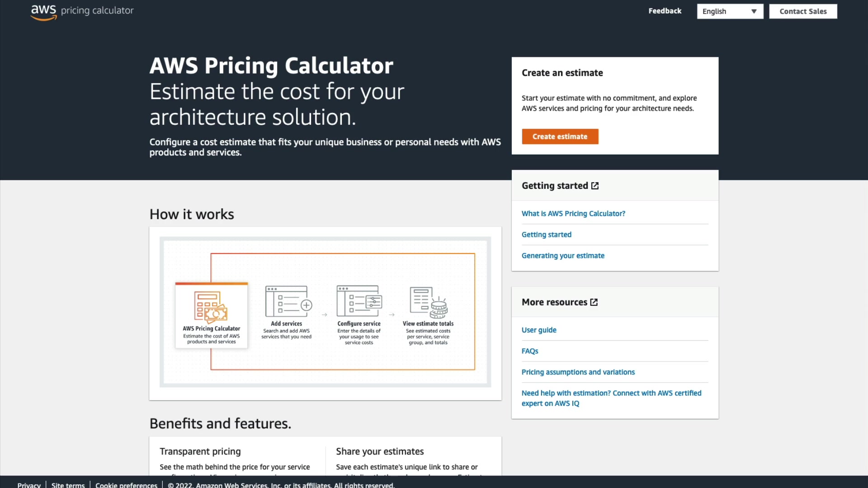Click the Getting started external link icon
868x488 pixels.
tap(595, 186)
